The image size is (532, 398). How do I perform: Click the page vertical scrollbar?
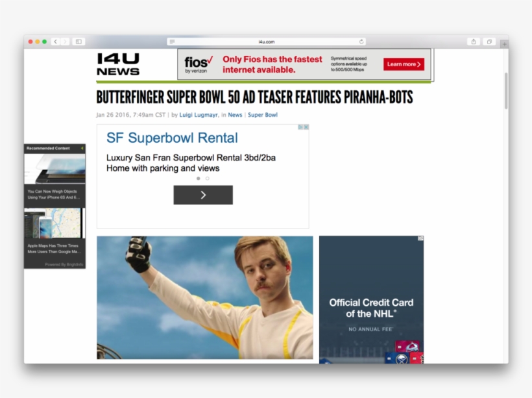click(x=506, y=91)
